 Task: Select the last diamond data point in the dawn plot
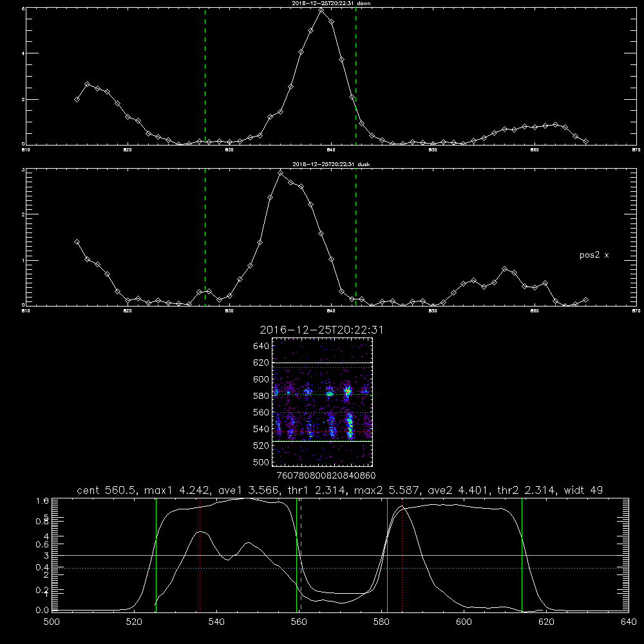pyautogui.click(x=585, y=141)
